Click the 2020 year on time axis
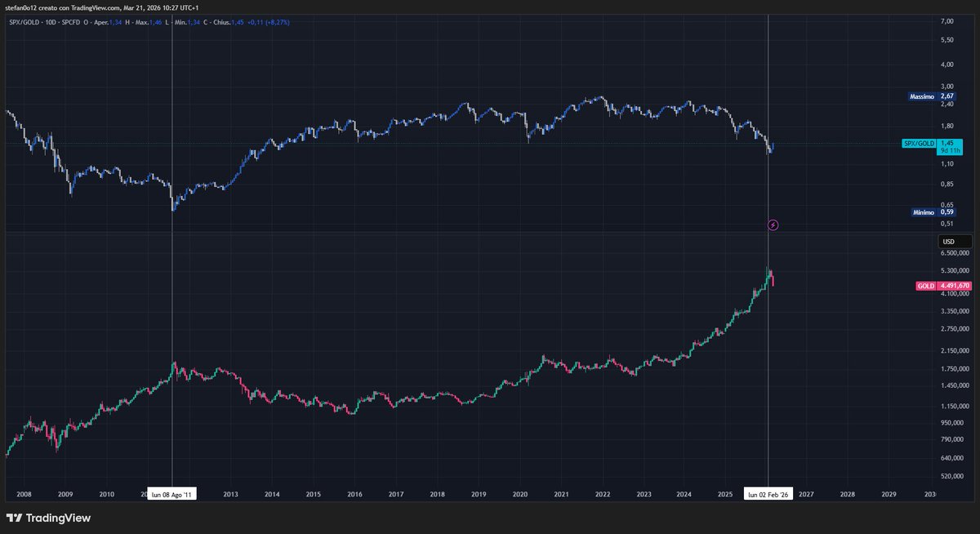The height and width of the screenshot is (534, 980). tap(520, 494)
